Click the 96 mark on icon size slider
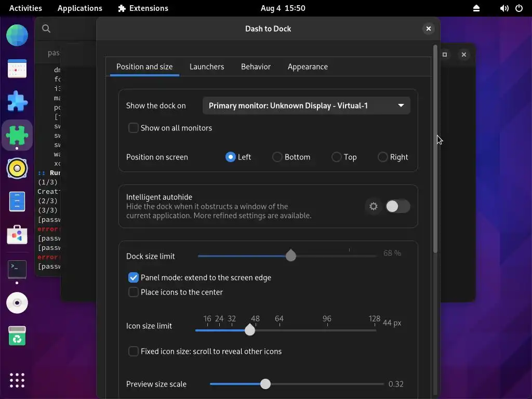The height and width of the screenshot is (399, 532). tap(327, 318)
